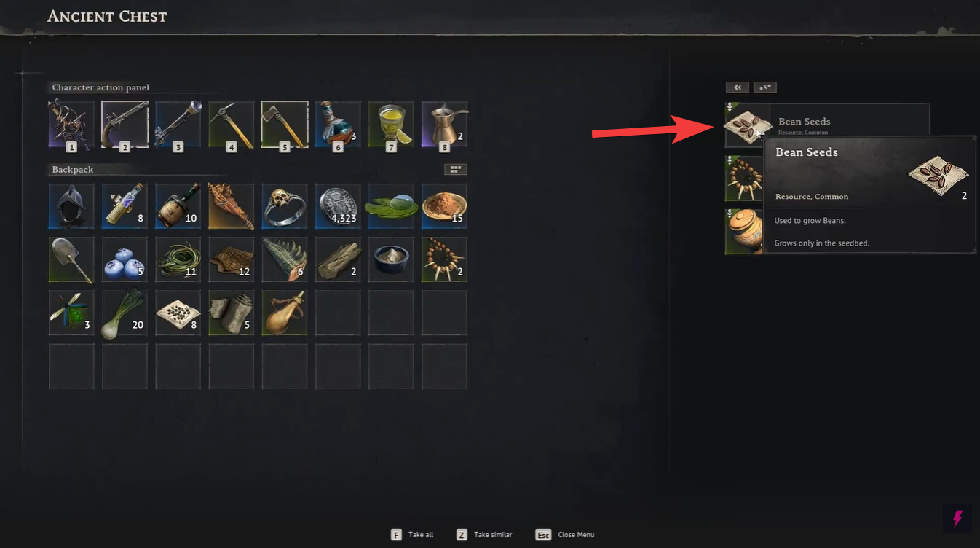Click the shovel in the backpack
980x548 pixels.
coord(71,259)
